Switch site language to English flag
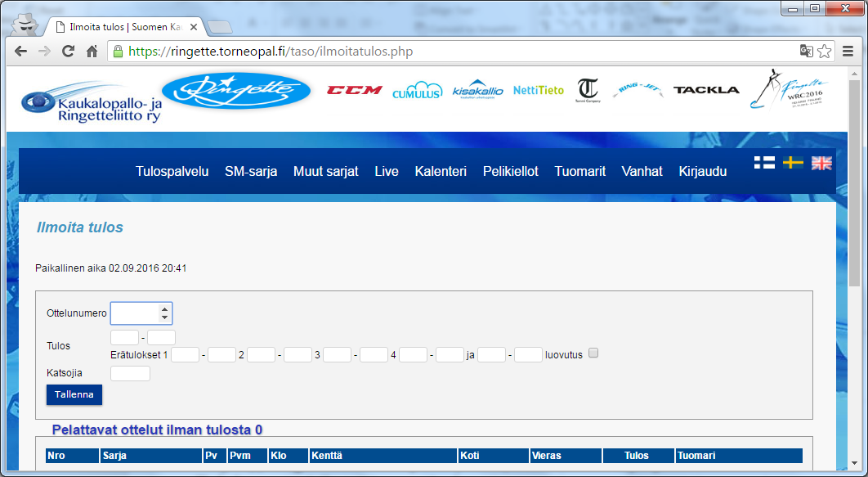The height and width of the screenshot is (477, 868). coord(821,162)
